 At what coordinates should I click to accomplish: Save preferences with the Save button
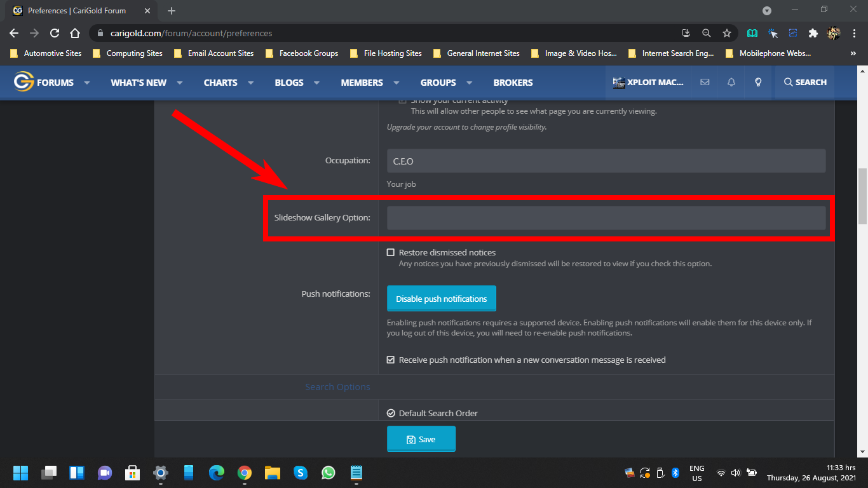(421, 439)
